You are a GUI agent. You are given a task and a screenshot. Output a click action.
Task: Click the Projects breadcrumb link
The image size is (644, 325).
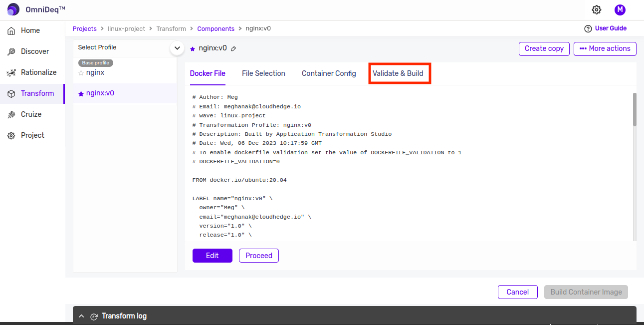pyautogui.click(x=85, y=29)
